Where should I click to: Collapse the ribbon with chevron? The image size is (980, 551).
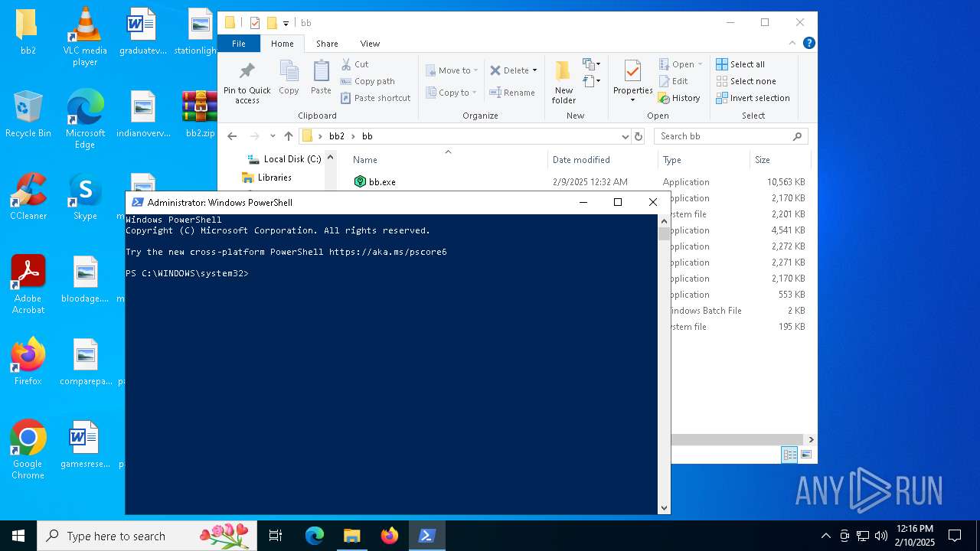(x=792, y=44)
